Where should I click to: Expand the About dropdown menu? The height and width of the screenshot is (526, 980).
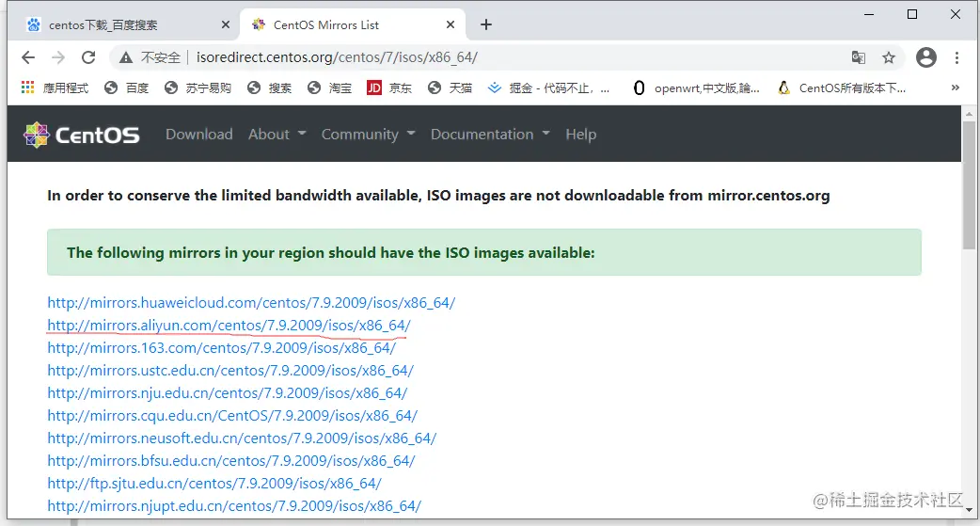[x=277, y=135]
